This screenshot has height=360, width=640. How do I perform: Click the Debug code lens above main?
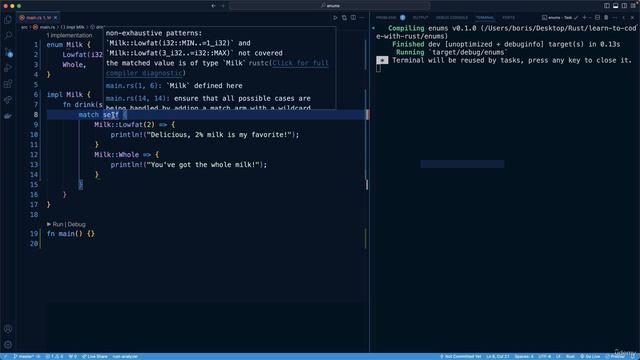click(x=76, y=224)
